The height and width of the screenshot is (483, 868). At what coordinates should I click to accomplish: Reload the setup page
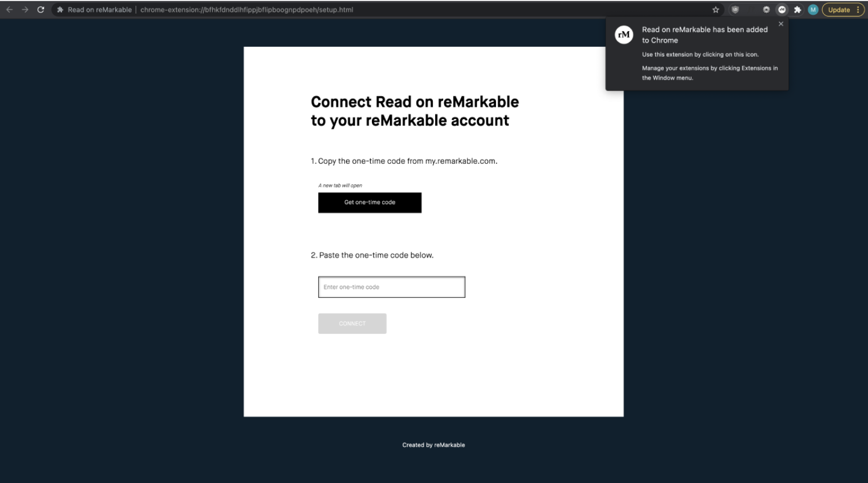(x=40, y=10)
